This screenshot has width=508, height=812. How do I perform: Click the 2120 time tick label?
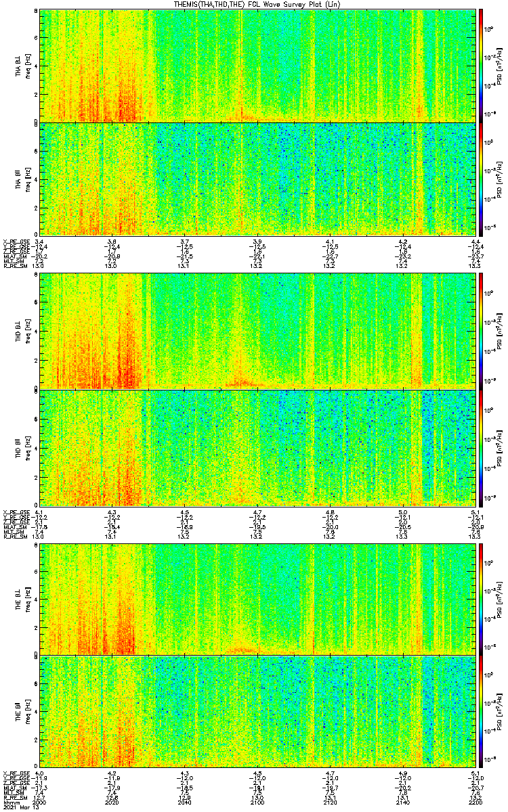click(x=330, y=802)
